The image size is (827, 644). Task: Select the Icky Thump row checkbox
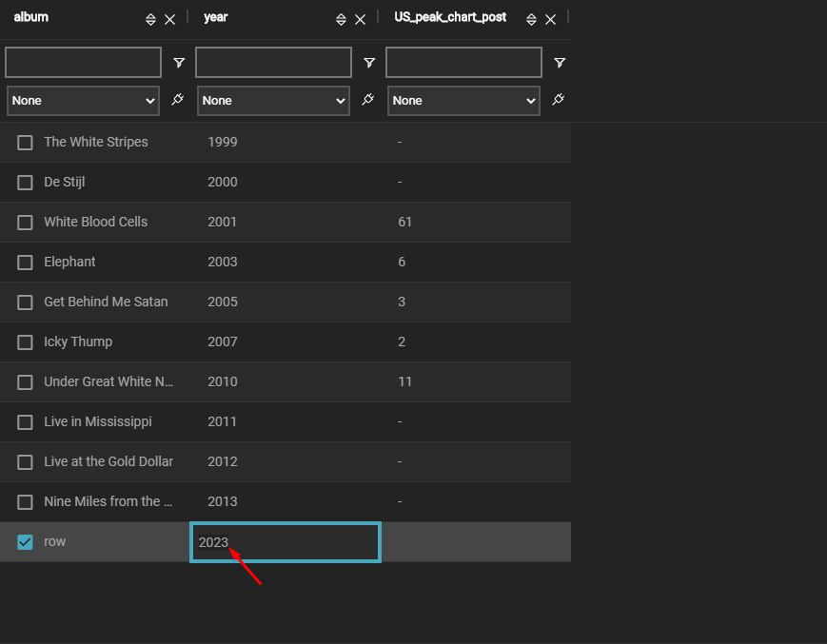(x=26, y=342)
